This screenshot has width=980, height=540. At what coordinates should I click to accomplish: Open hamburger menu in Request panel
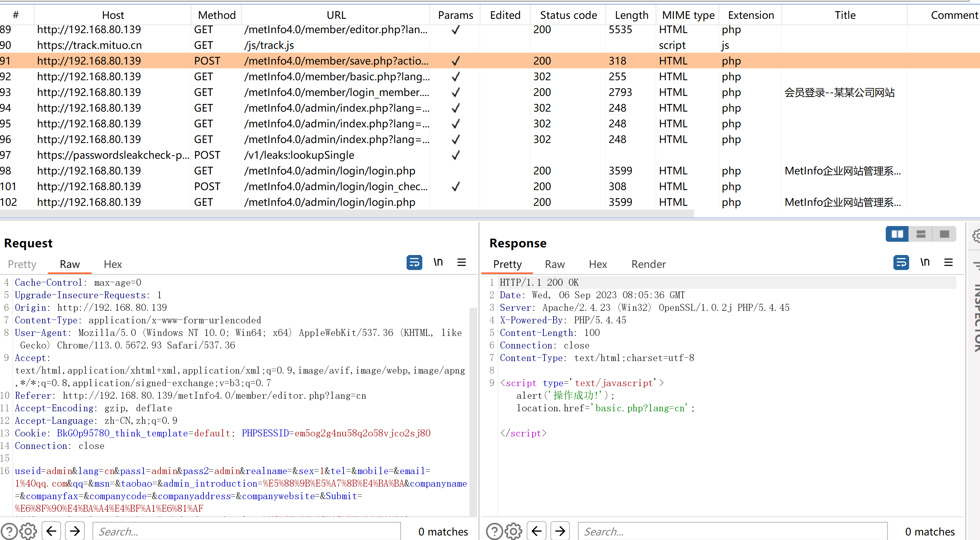[x=461, y=262]
